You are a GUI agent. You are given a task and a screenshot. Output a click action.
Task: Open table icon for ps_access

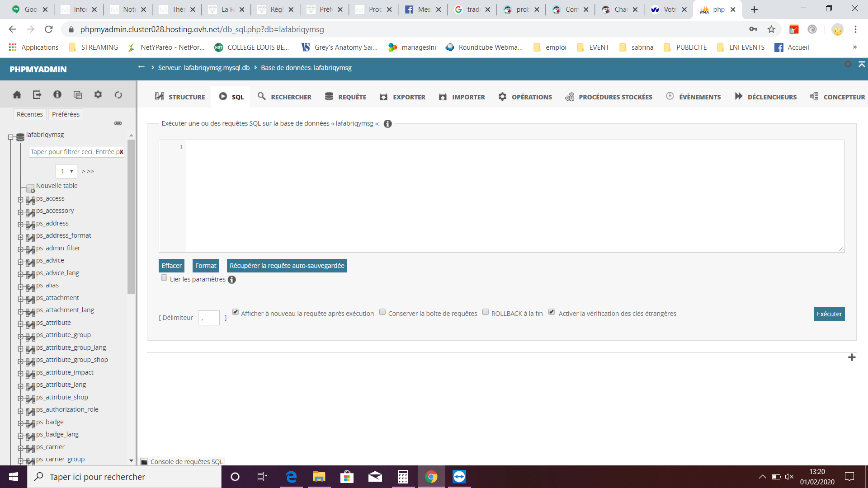[x=30, y=200]
